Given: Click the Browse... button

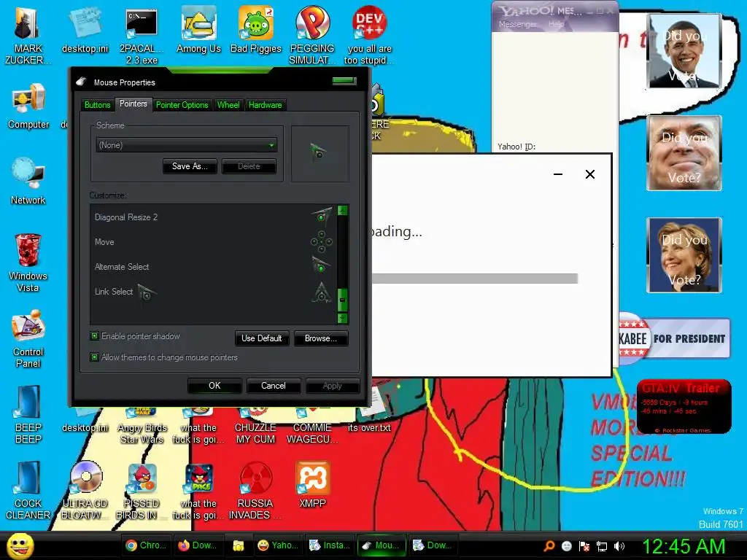Looking at the screenshot, I should pos(321,338).
